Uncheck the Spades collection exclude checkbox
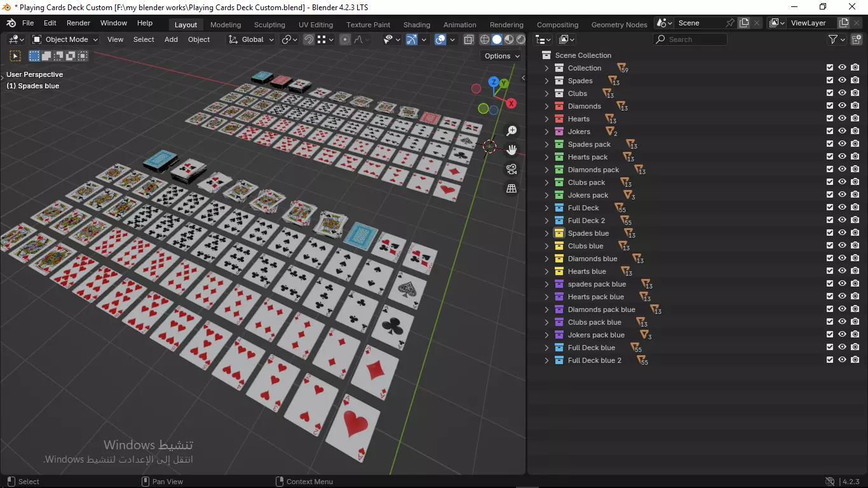Viewport: 868px width, 488px height. (x=830, y=81)
